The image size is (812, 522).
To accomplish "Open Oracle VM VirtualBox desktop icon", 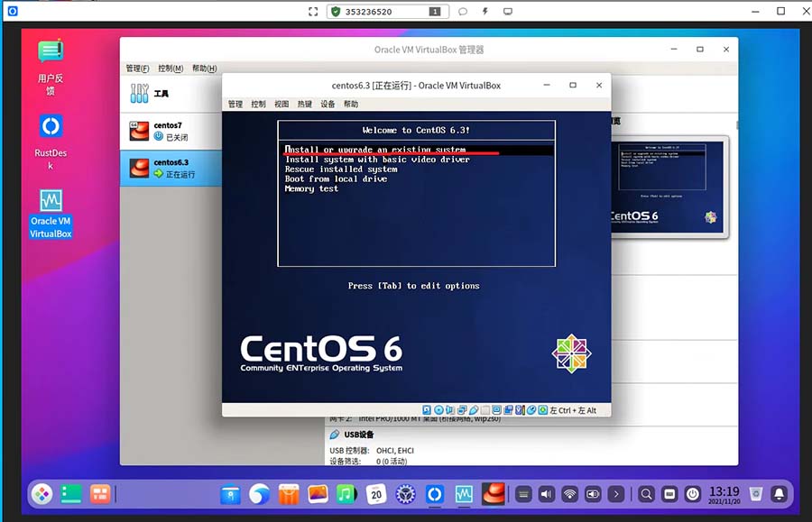I will coord(51,200).
